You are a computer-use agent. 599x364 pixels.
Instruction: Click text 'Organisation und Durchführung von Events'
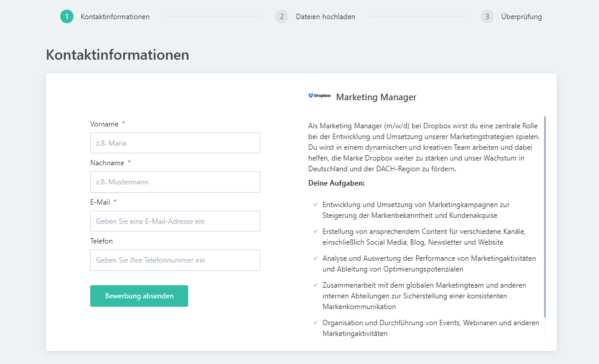coord(392,323)
